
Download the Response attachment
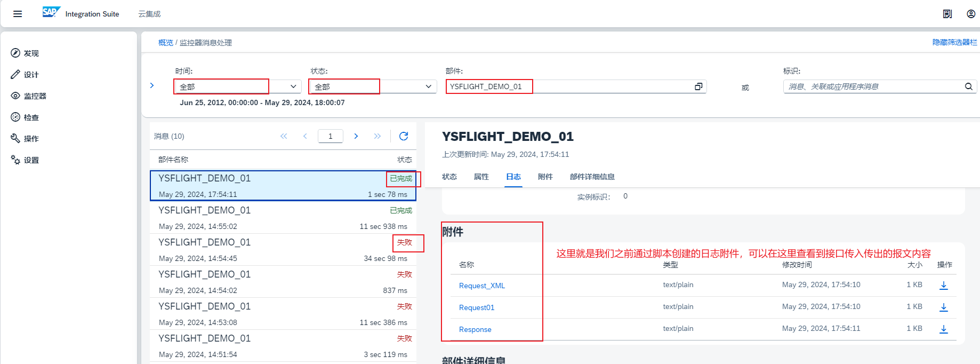pos(944,329)
